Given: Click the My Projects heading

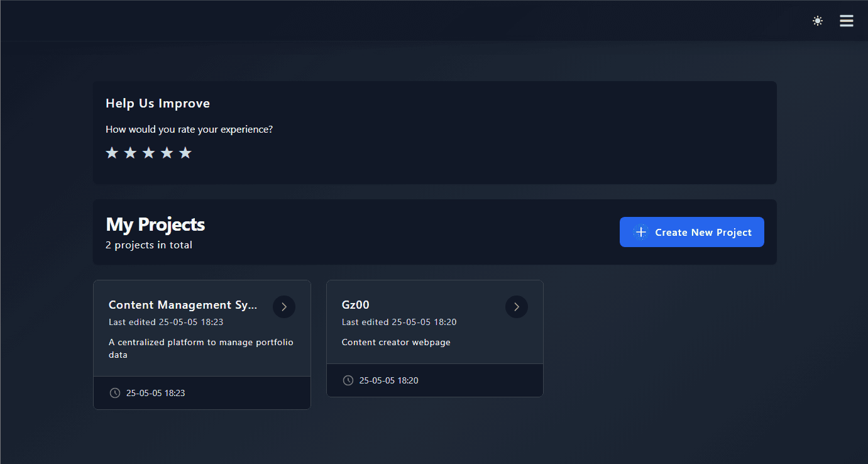Looking at the screenshot, I should [155, 224].
